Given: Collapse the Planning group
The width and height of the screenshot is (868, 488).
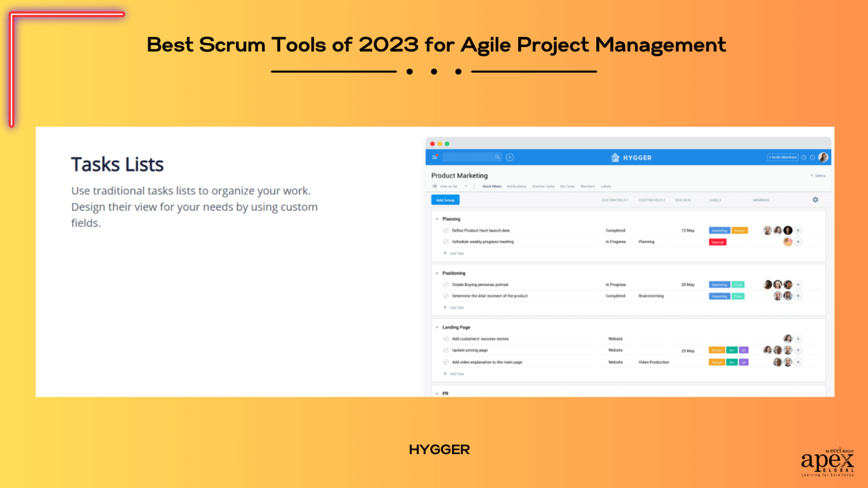Looking at the screenshot, I should tap(436, 219).
